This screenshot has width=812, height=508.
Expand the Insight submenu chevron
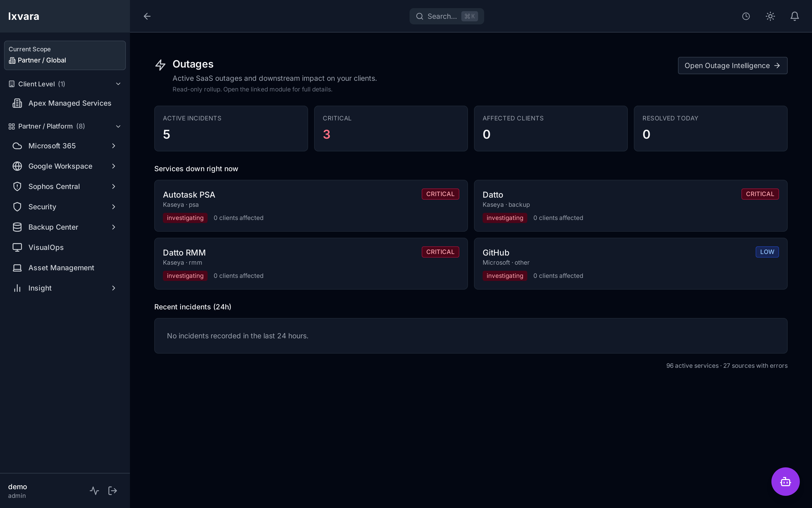click(113, 288)
